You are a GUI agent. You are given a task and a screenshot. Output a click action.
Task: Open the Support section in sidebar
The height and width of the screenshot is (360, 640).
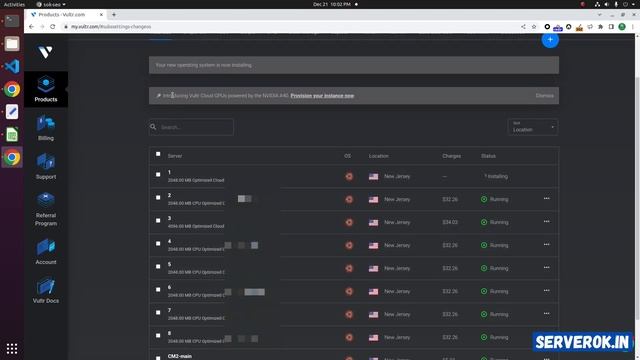pos(46,167)
